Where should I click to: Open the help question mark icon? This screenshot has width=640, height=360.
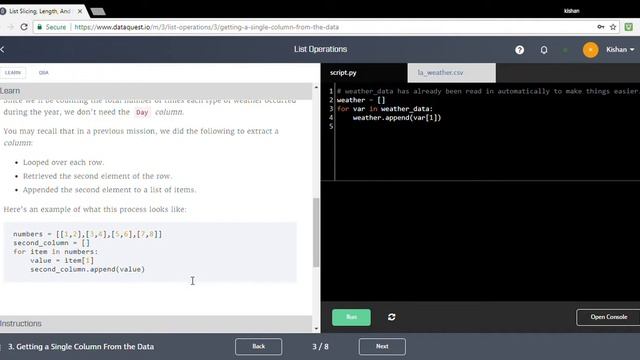519,50
